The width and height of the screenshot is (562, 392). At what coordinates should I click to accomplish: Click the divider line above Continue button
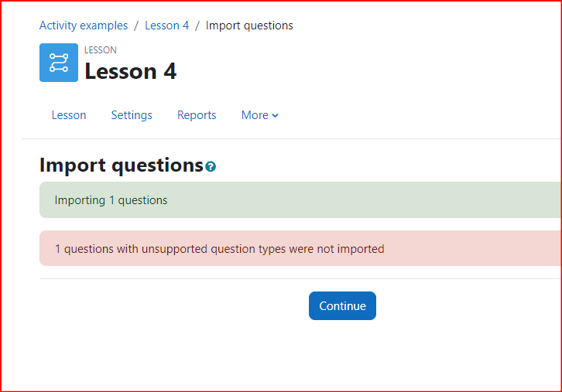(300, 278)
